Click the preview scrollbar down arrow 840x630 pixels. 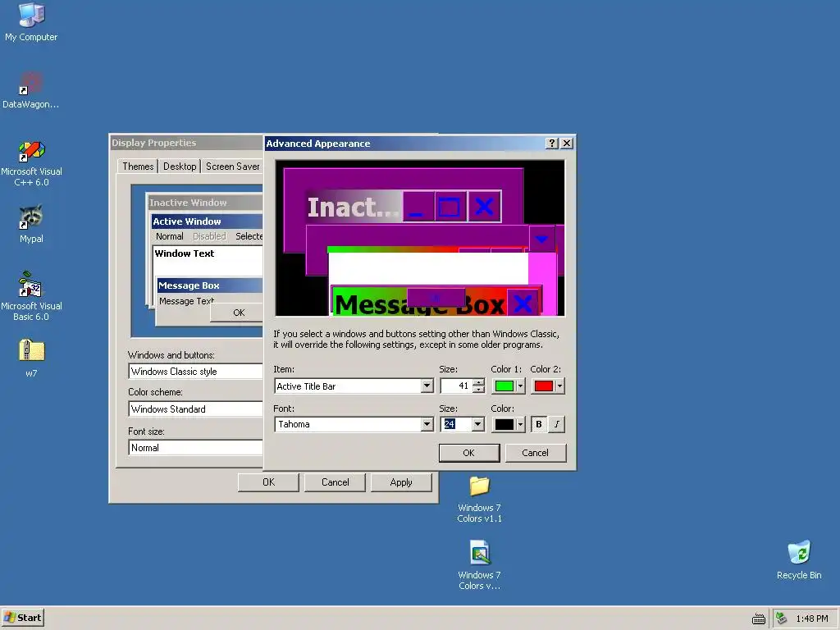541,239
